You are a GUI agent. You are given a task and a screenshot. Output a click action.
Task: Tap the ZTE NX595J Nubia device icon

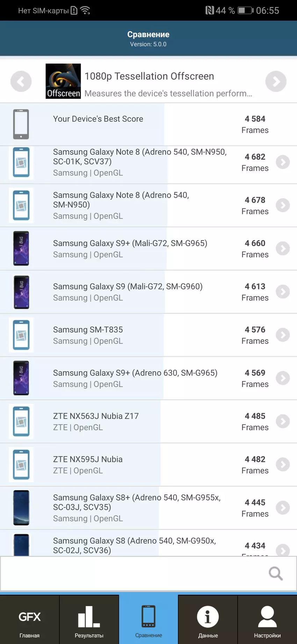[x=21, y=465]
